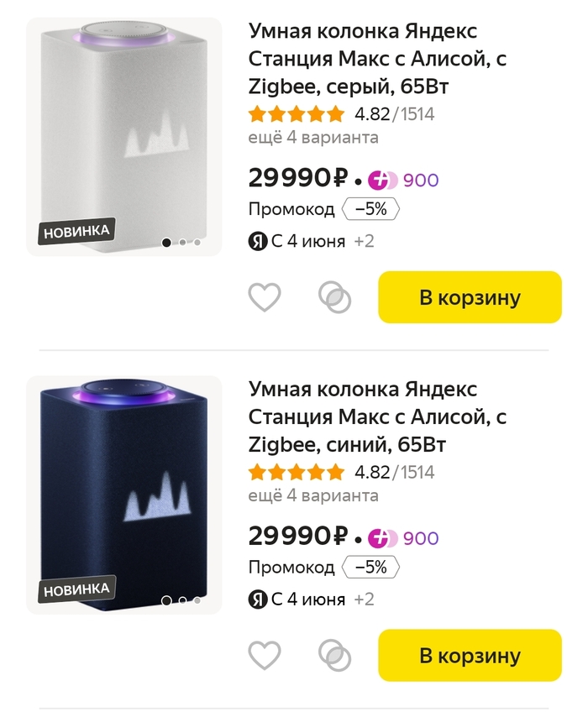Click the Yandex delivery icon on gray speaker
Image resolution: width=588 pixels, height=712 pixels.
coord(257,242)
